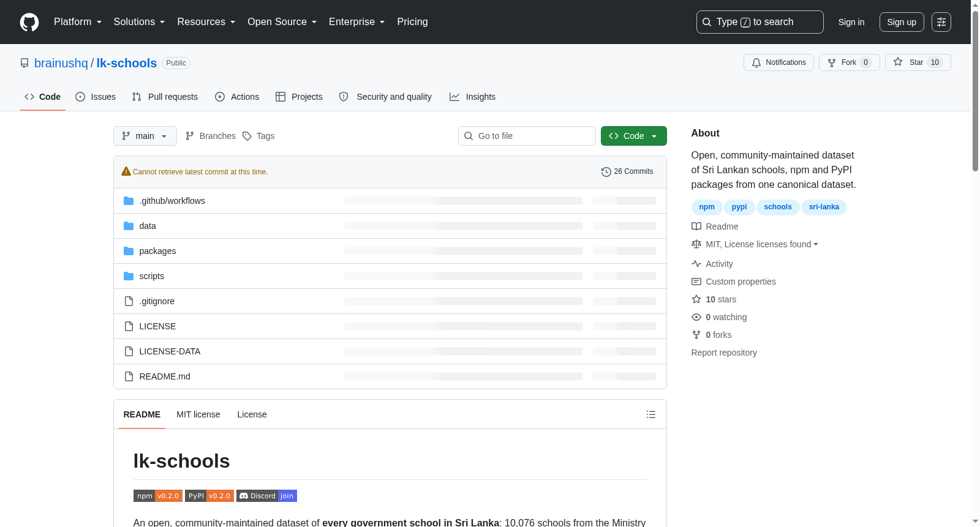980x527 pixels.
Task: Click the page vertical scrollbar thumb
Action: click(x=975, y=90)
